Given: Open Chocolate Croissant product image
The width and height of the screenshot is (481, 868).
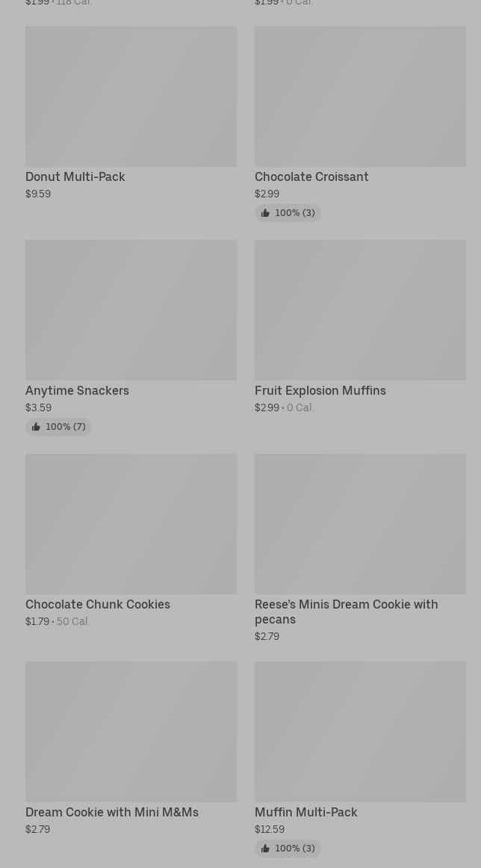Looking at the screenshot, I should [360, 96].
